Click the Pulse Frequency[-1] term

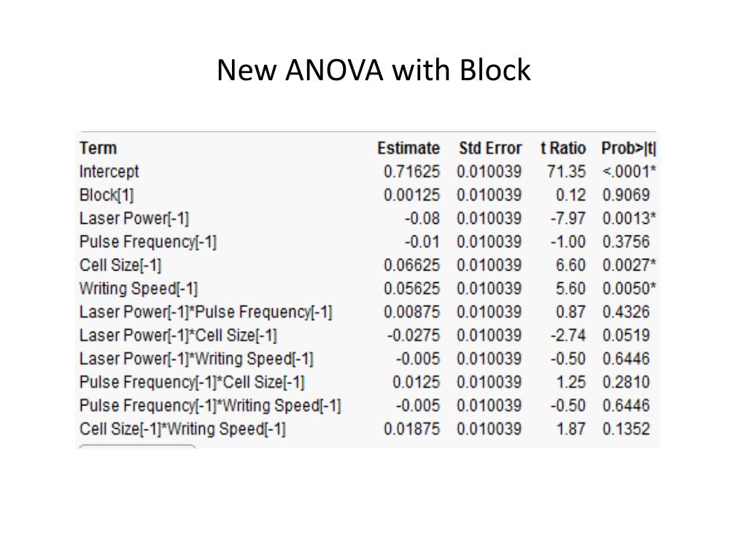(148, 241)
